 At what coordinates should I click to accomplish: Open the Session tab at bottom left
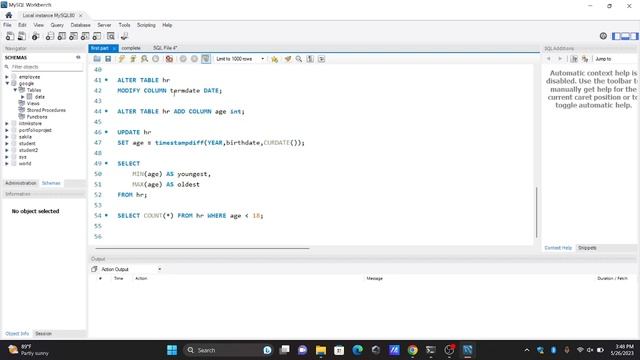click(x=43, y=333)
